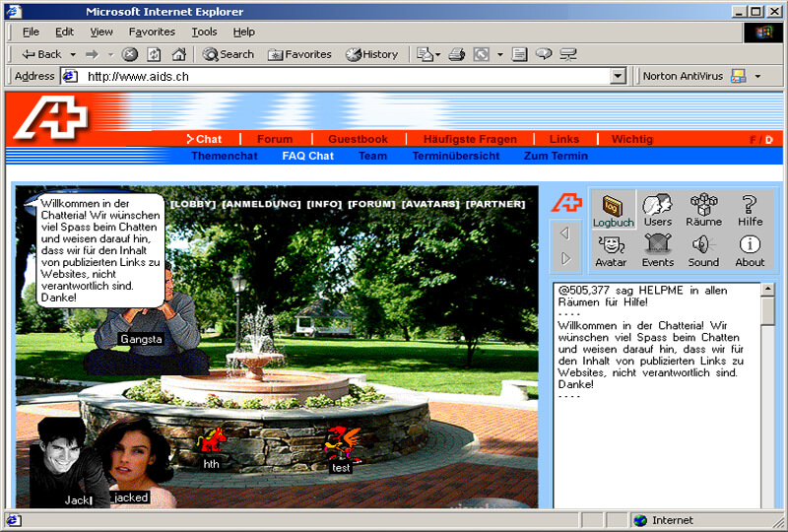This screenshot has height=532, width=788.
Task: Open the Norton AntiVirus dropdown arrow
Action: click(757, 77)
